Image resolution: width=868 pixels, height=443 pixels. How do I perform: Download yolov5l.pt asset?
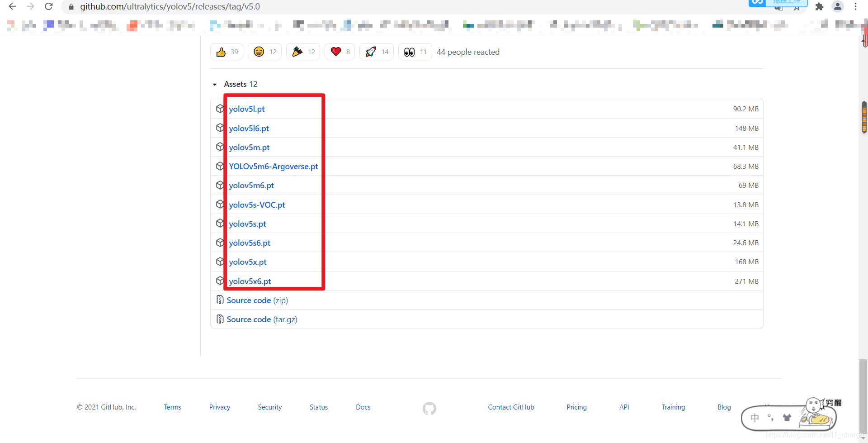(247, 109)
